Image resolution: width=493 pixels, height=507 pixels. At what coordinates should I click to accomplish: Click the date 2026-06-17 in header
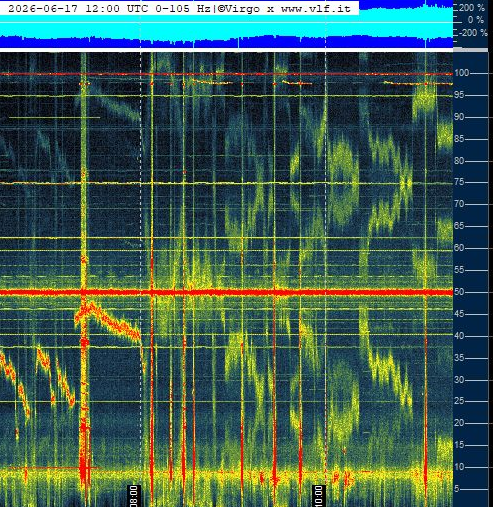43,9
